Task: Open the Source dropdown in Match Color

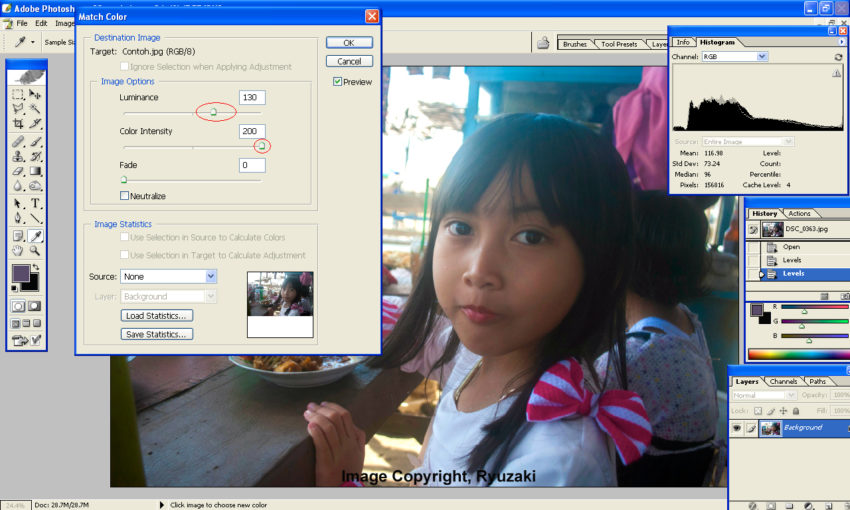Action: pos(168,276)
